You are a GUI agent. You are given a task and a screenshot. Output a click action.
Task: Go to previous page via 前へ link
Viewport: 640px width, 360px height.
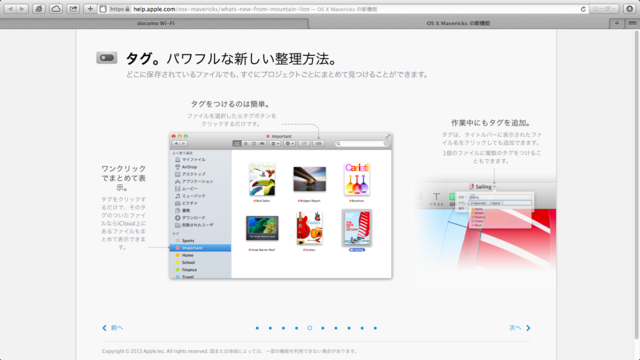pyautogui.click(x=113, y=328)
